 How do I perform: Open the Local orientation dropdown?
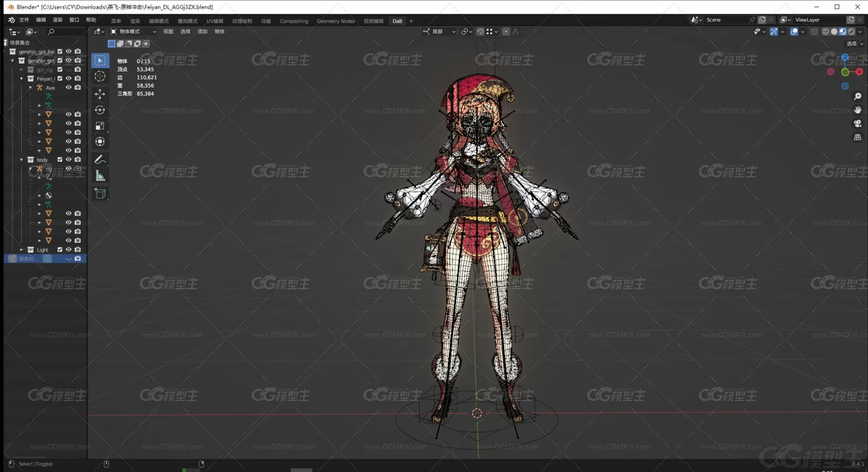coord(440,32)
